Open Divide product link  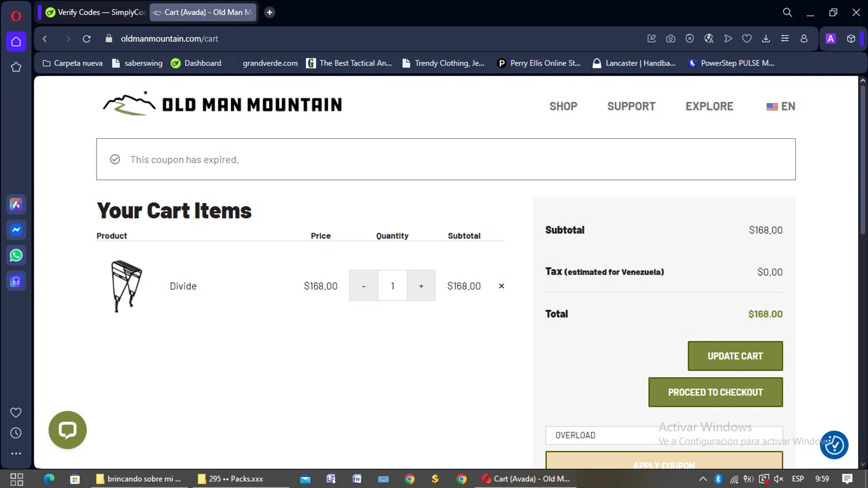click(183, 286)
